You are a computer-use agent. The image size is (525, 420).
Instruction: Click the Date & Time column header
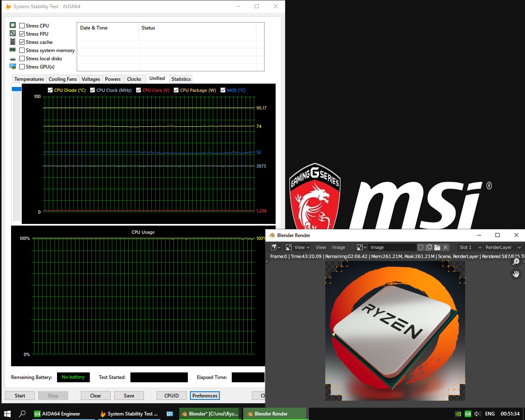(x=108, y=28)
